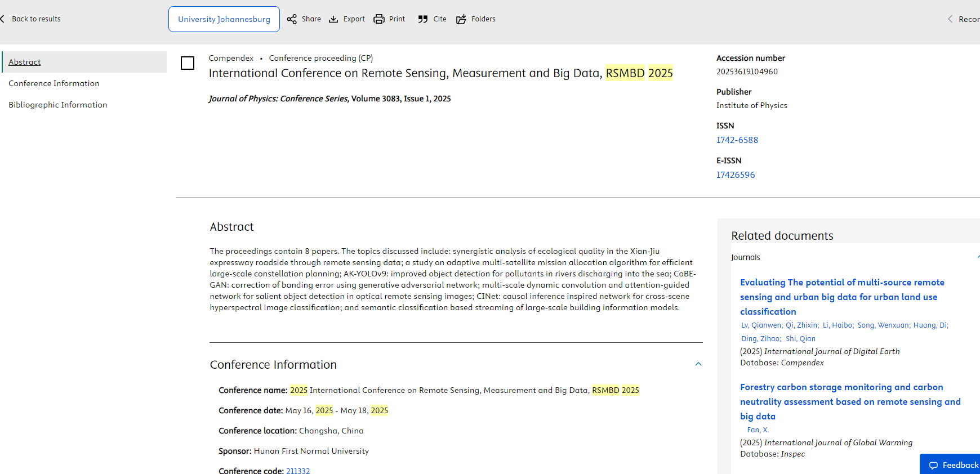Click the Print printer icon
The width and height of the screenshot is (980, 474).
coord(379,19)
